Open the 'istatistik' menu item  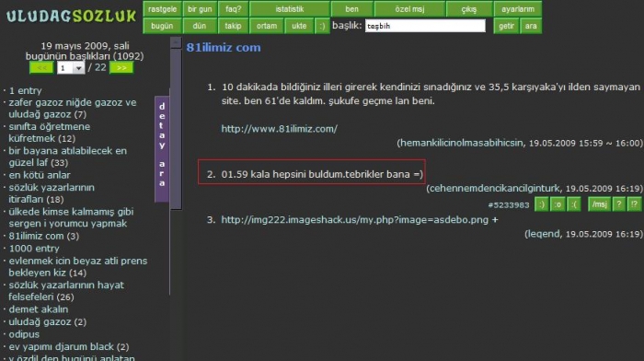290,9
